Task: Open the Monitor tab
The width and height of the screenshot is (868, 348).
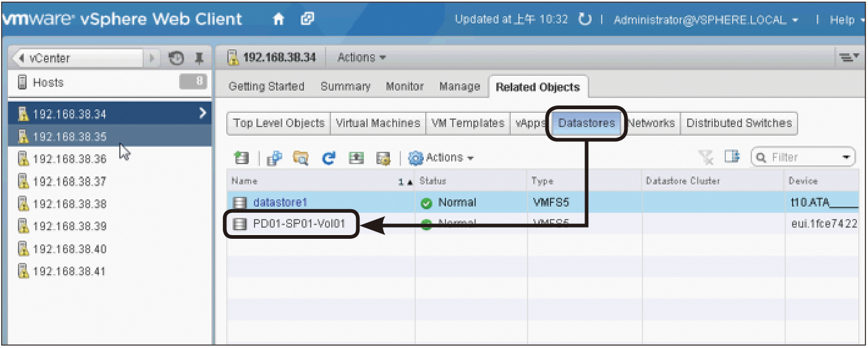Action: pyautogui.click(x=405, y=87)
